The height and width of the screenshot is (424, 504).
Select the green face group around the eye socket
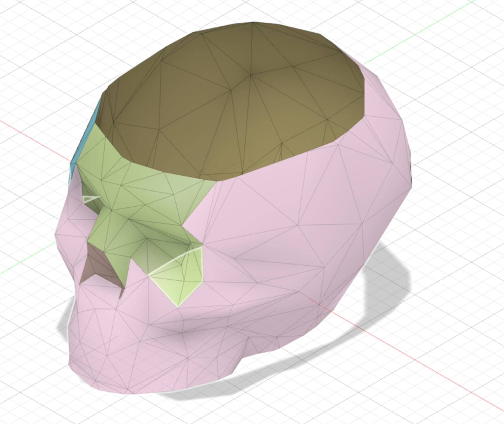[x=146, y=201]
